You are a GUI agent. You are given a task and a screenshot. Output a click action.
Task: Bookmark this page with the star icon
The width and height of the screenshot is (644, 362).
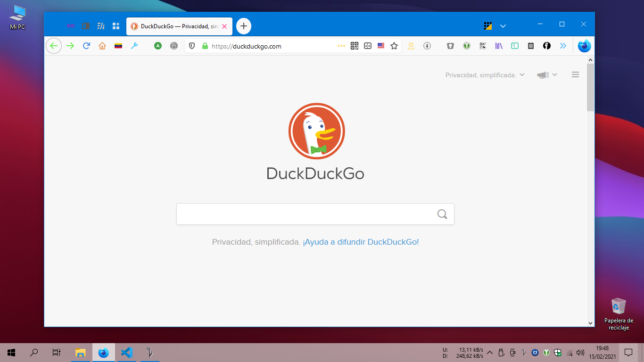[x=394, y=46]
